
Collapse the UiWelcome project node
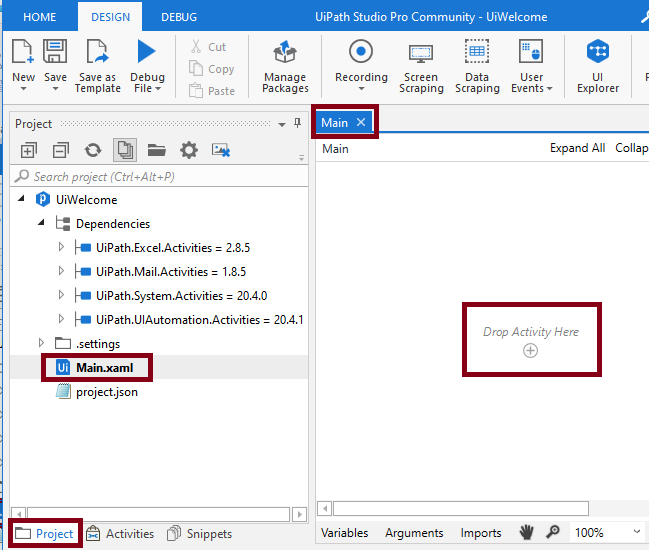(x=21, y=199)
